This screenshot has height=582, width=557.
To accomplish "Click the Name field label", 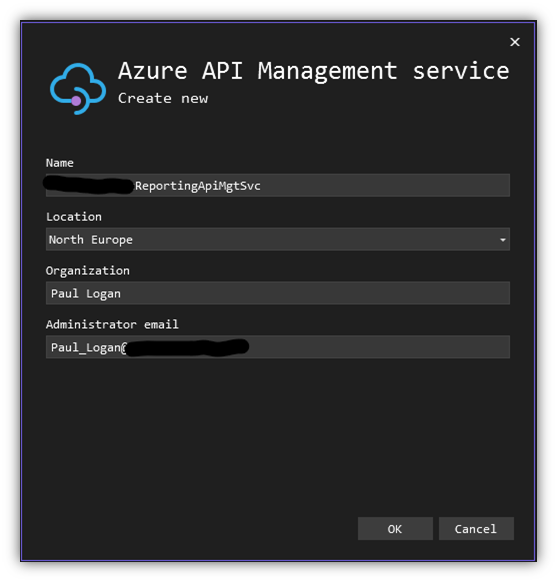I will tap(60, 163).
